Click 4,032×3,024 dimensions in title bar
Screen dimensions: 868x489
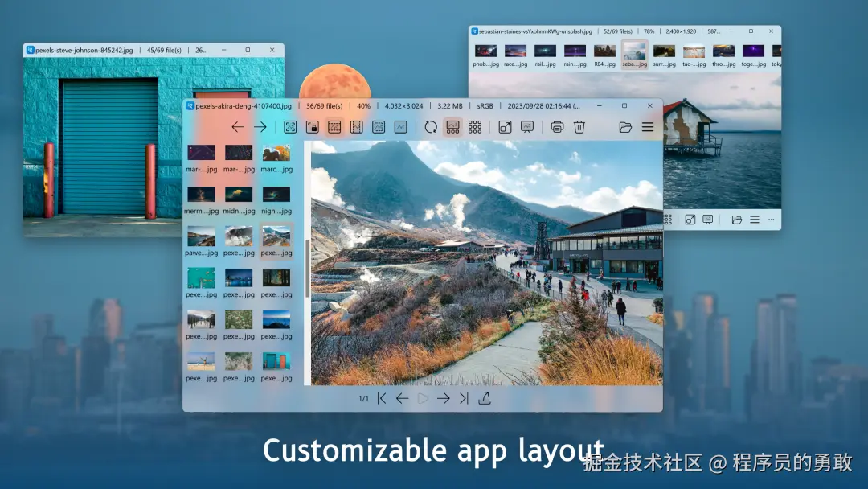pyautogui.click(x=403, y=106)
